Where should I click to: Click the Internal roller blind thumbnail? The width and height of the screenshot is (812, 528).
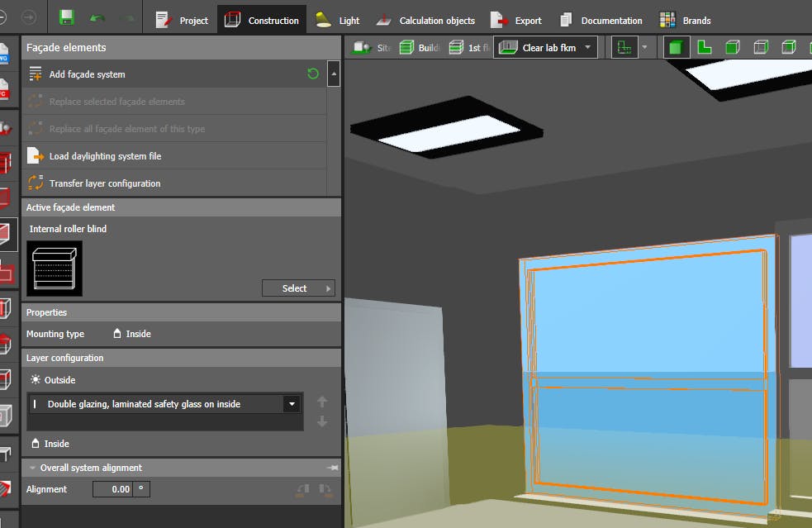point(55,269)
